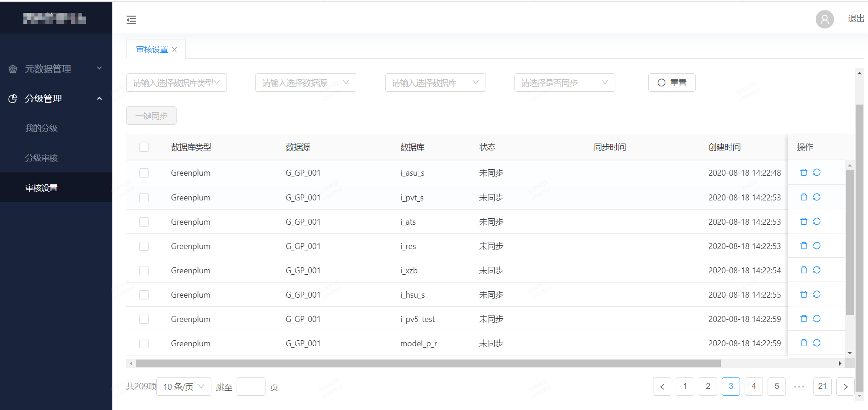Click the 同步时间 column header
The width and height of the screenshot is (868, 410).
point(610,147)
